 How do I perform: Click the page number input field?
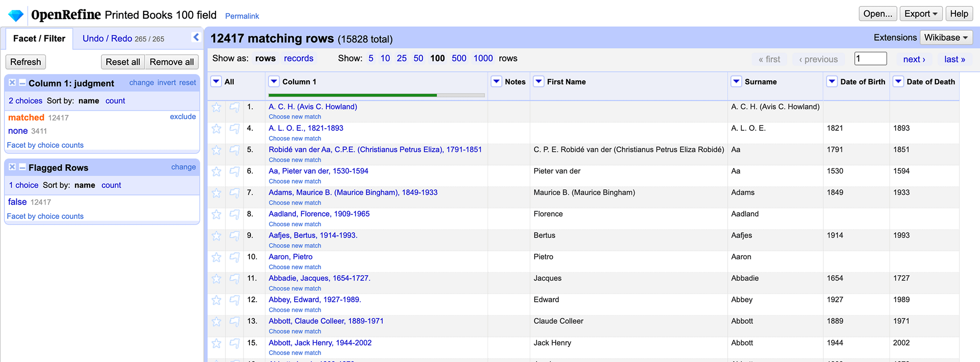tap(870, 59)
